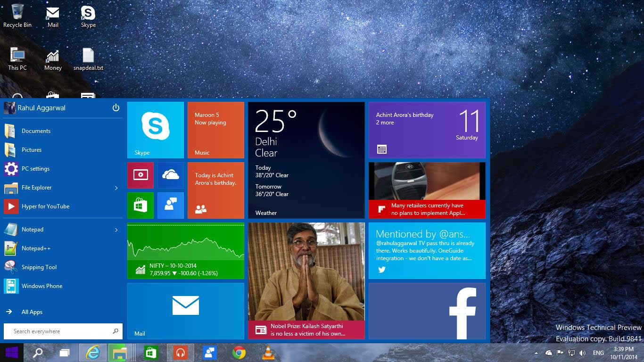Screen dimensions: 644x362
Task: Open the People messaging tile
Action: [x=170, y=205]
